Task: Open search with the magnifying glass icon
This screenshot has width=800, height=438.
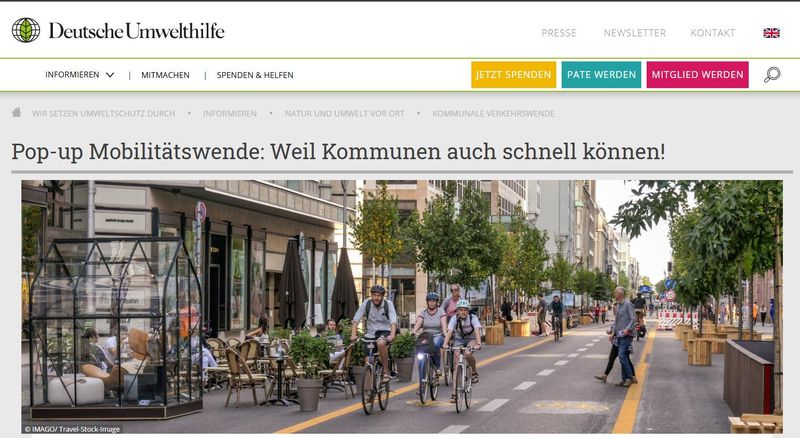Action: point(772,75)
